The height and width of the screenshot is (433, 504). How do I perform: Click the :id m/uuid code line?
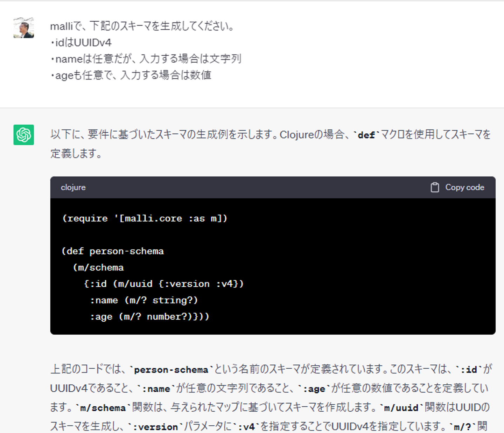pyautogui.click(x=164, y=284)
